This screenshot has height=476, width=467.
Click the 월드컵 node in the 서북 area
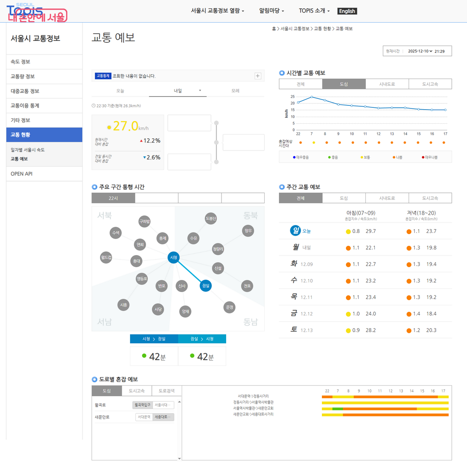[105, 257]
